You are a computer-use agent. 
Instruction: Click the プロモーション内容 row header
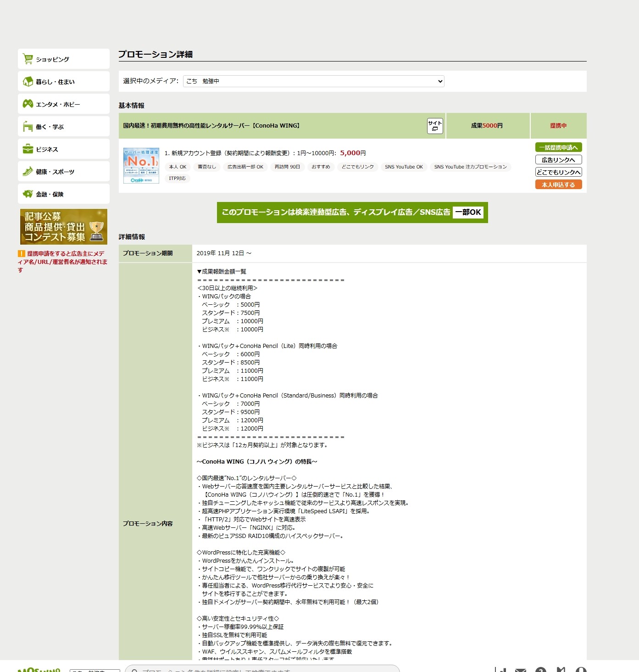(156, 524)
